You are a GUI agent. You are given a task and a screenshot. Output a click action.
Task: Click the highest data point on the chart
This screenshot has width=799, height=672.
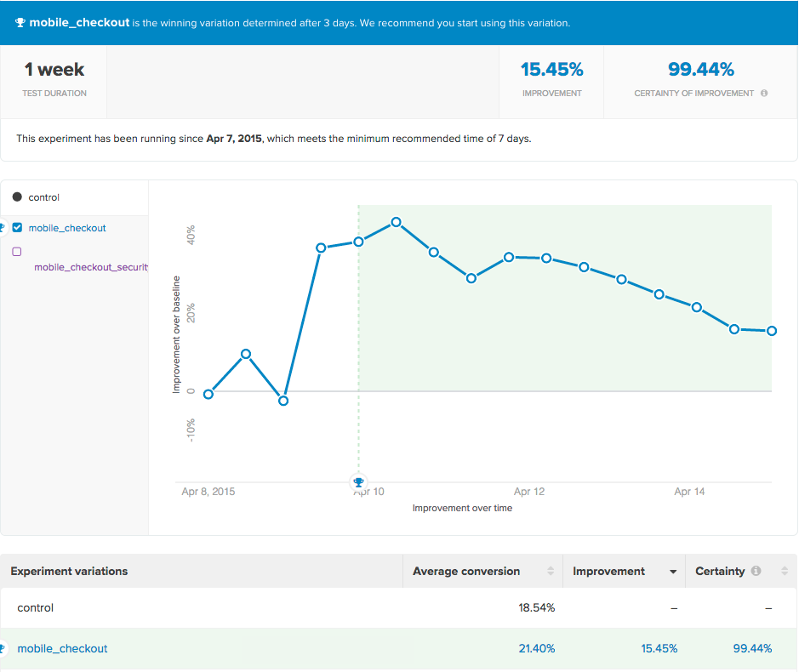tap(397, 222)
